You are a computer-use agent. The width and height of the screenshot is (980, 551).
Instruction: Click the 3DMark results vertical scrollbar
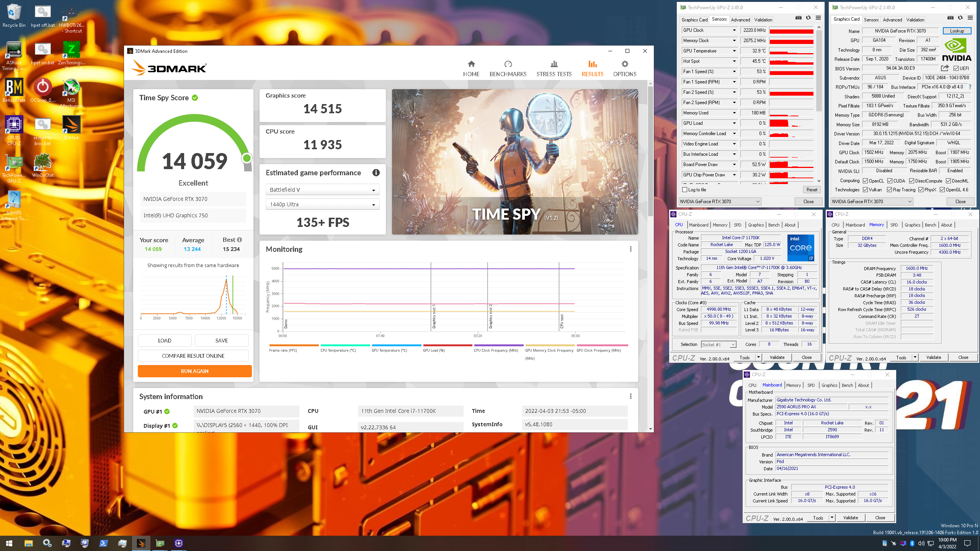pyautogui.click(x=650, y=151)
